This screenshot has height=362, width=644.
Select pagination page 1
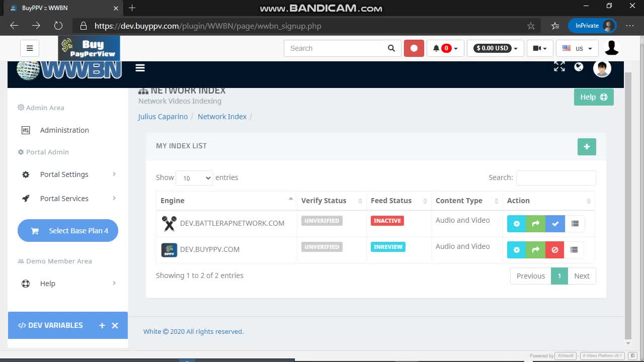(559, 276)
